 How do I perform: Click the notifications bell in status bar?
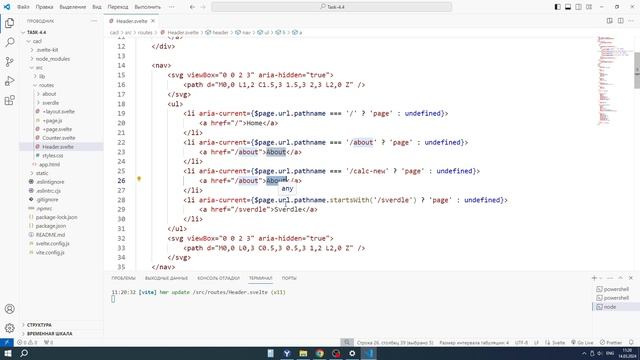[x=631, y=342]
